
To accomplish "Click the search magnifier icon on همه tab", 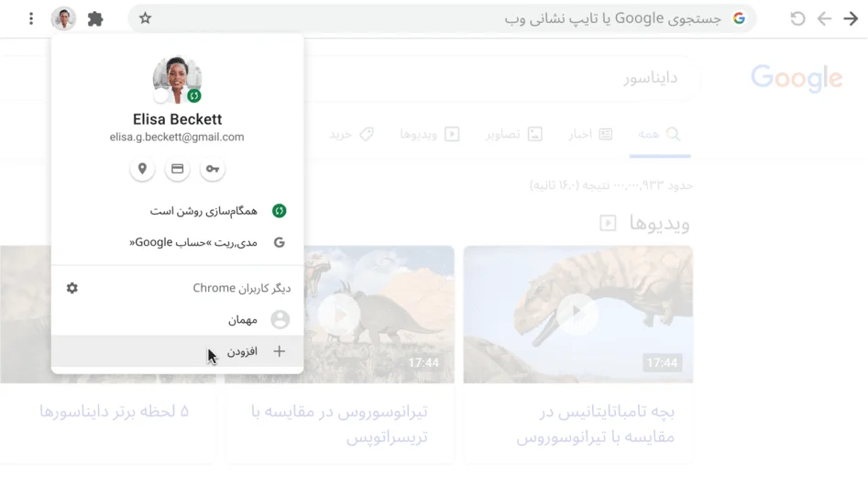I will click(x=673, y=134).
